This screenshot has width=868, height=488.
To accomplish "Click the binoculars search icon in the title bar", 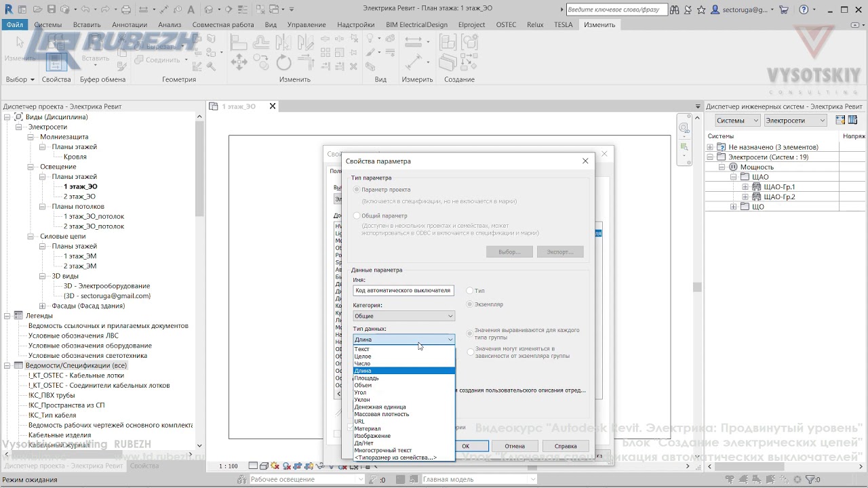I will tap(675, 9).
